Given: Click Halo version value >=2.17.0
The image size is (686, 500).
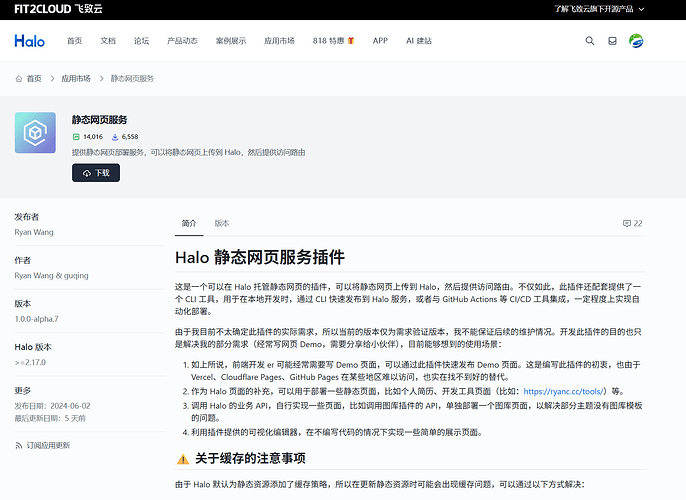Looking at the screenshot, I should click(30, 362).
